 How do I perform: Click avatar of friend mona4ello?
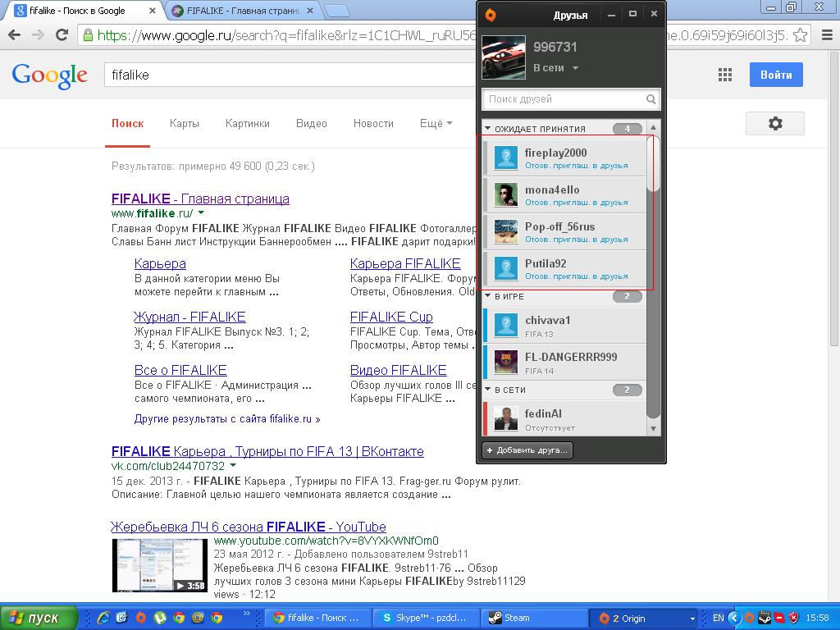coord(505,195)
